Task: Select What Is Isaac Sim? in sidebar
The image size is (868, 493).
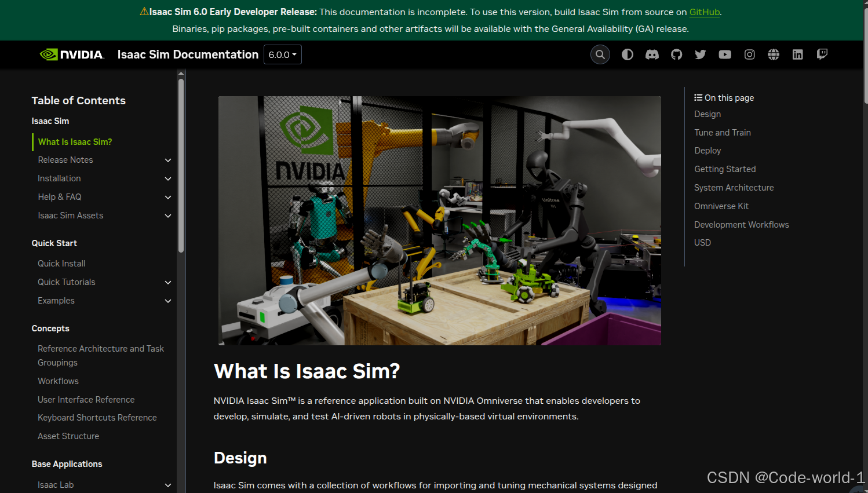Action: tap(75, 141)
